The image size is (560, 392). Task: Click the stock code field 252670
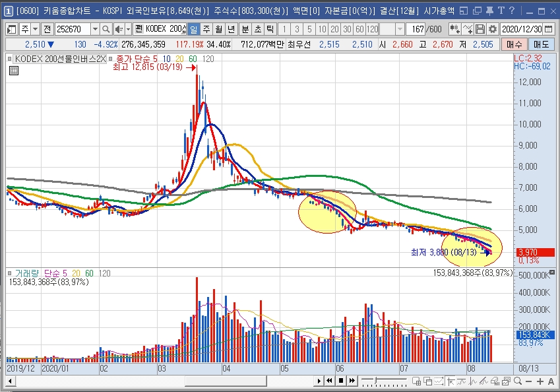[x=73, y=29]
